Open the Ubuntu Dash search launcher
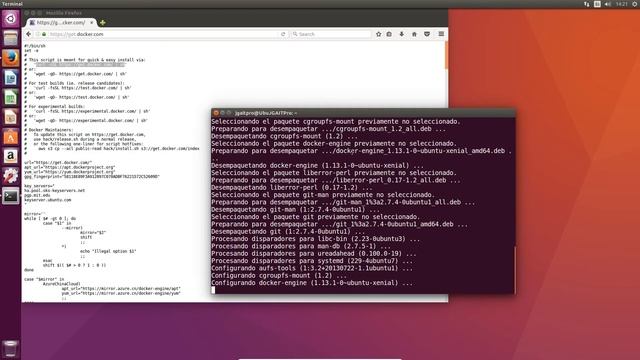 [x=11, y=19]
